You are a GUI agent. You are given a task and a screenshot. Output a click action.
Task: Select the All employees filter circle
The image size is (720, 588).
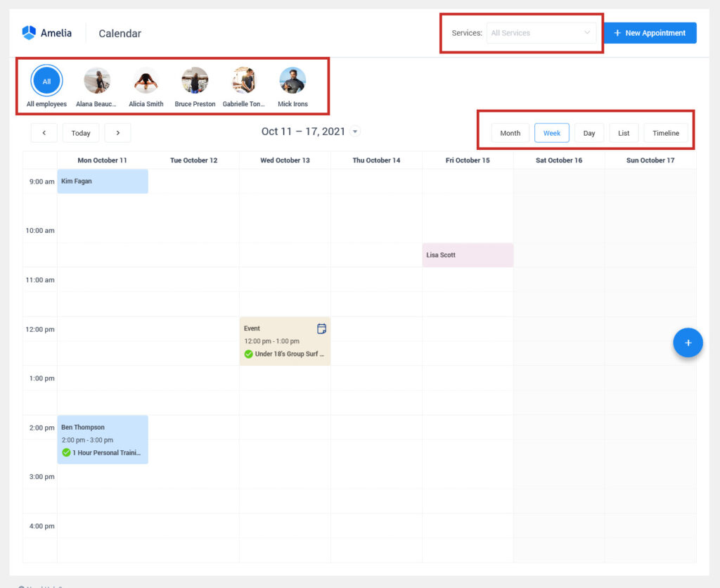[x=46, y=81]
